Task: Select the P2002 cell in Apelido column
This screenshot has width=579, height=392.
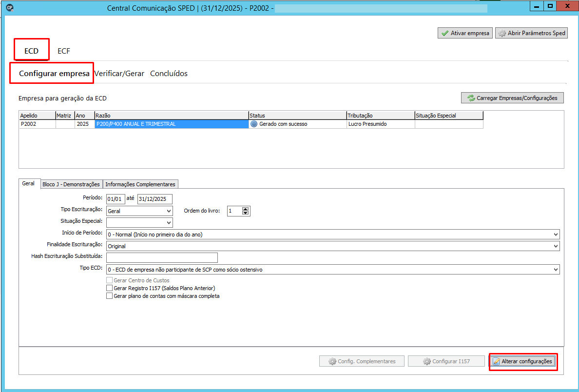Action: click(37, 124)
